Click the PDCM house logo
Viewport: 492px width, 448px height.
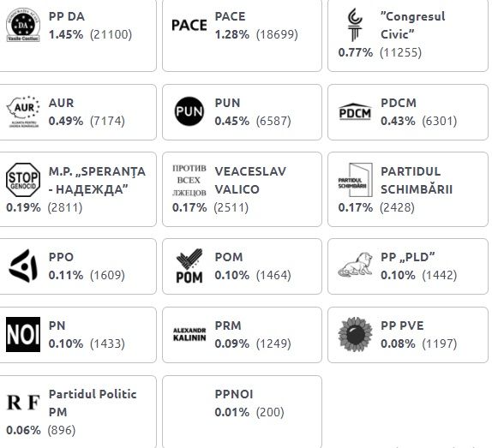coord(355,111)
